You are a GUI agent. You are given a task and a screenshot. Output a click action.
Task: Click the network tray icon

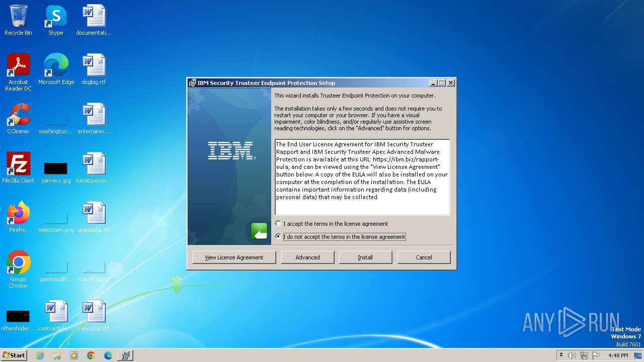(x=584, y=355)
